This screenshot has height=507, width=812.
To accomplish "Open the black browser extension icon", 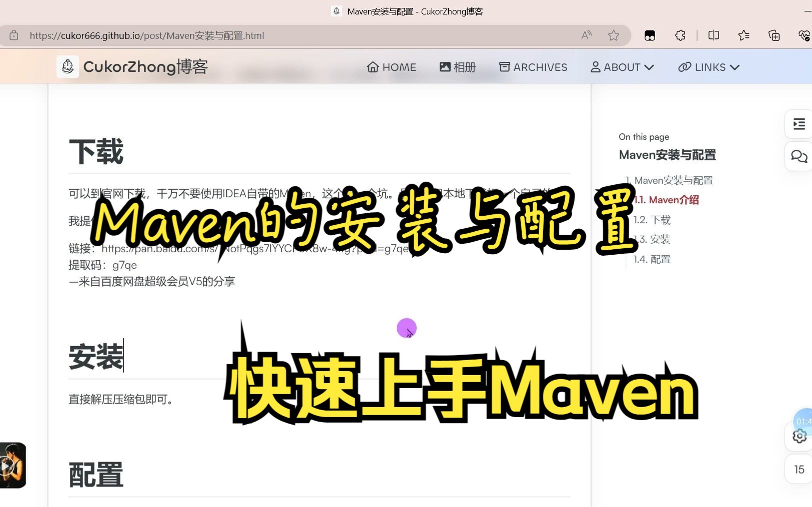I will coord(650,35).
